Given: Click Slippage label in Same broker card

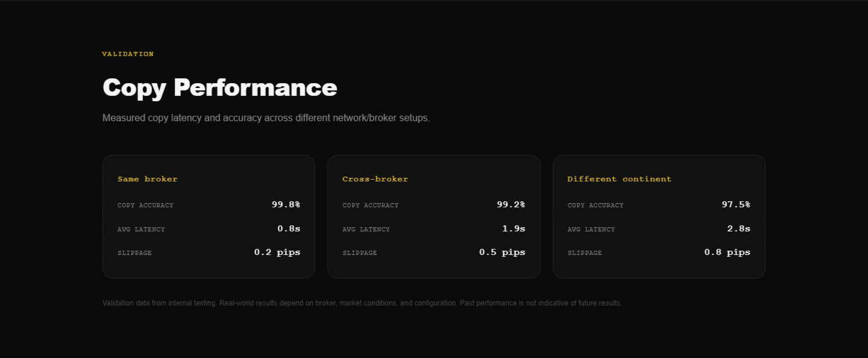Looking at the screenshot, I should [x=134, y=253].
